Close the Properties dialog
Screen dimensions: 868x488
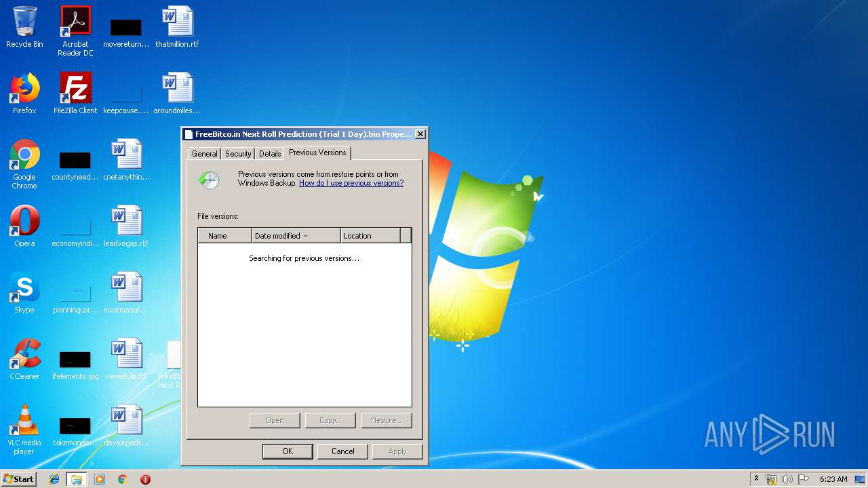point(420,134)
